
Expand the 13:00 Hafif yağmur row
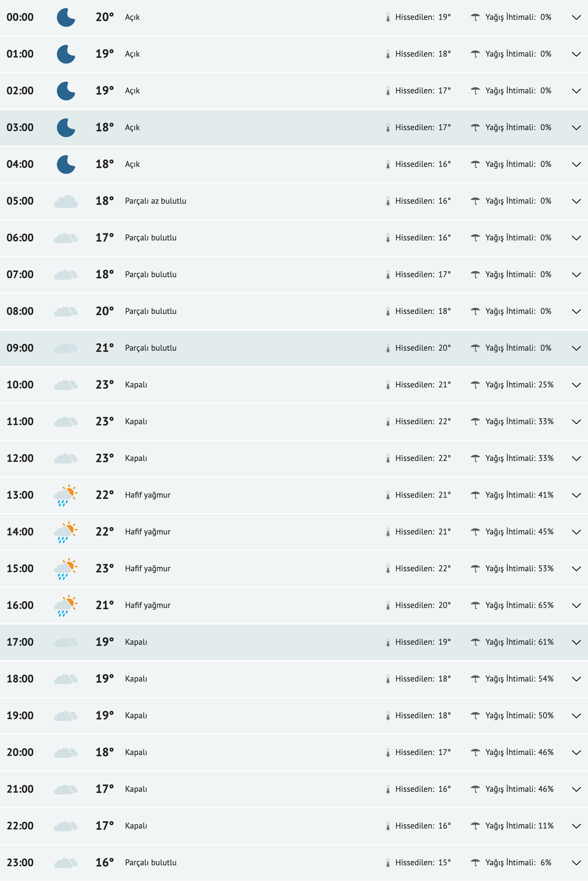coord(576,494)
